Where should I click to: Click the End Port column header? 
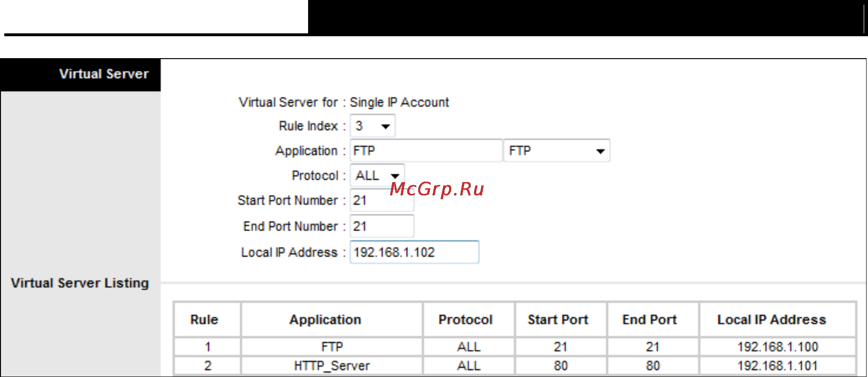pos(653,319)
